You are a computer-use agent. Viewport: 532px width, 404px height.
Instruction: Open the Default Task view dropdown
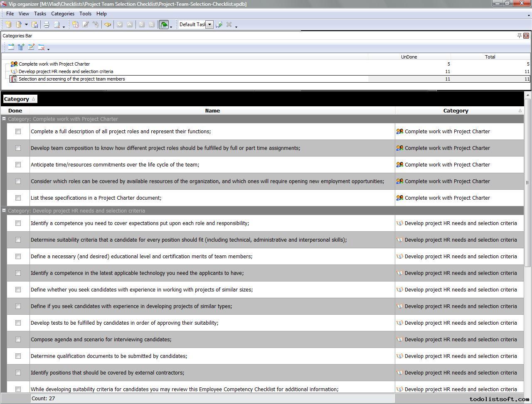pyautogui.click(x=210, y=24)
